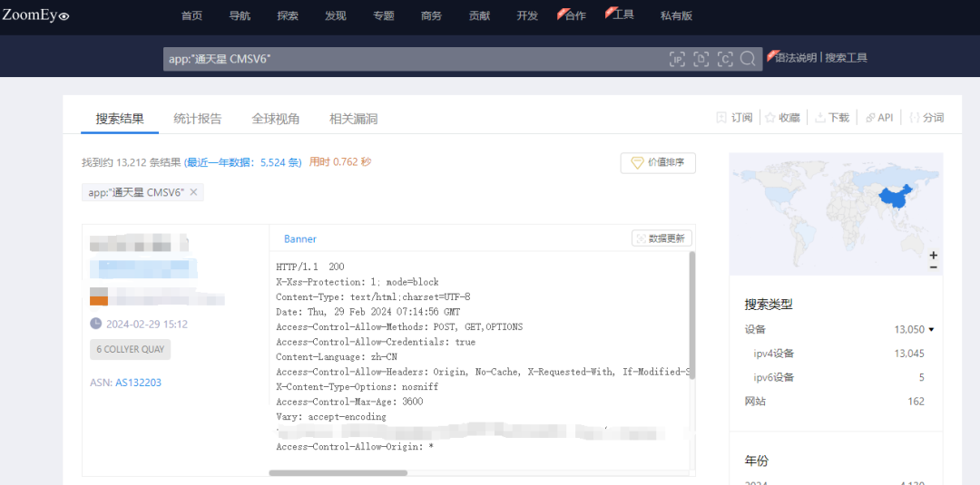Screen dimensions: 980x485
Task: Click the banner horizontal scrollbar
Action: 338,473
